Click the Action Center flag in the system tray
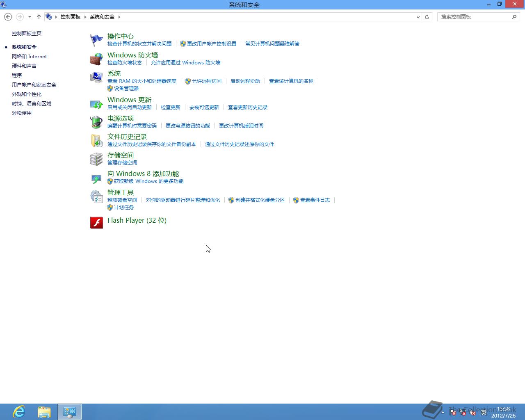 point(453,412)
